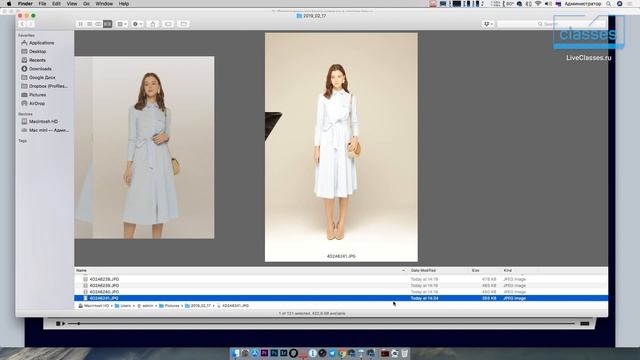Click the Edit Tags toolbar button
The image size is (640, 360).
point(168,24)
